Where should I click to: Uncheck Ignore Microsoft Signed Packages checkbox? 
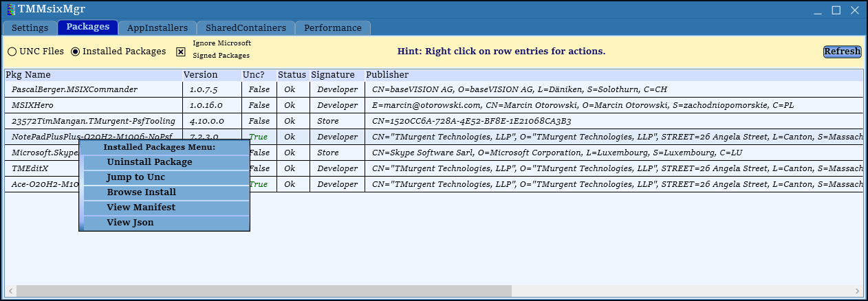[x=181, y=52]
